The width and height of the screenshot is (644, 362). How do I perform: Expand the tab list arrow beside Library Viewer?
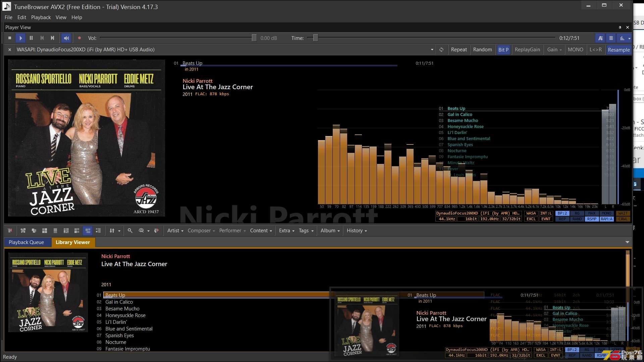pos(627,242)
